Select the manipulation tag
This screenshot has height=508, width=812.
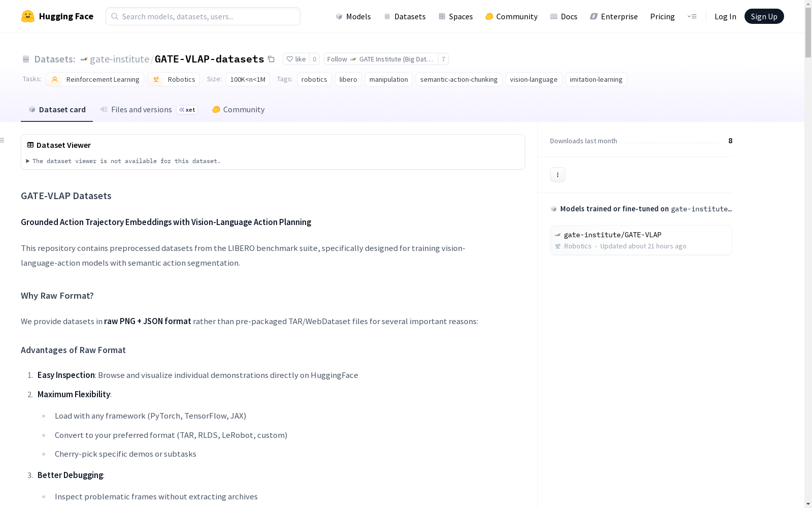point(389,79)
